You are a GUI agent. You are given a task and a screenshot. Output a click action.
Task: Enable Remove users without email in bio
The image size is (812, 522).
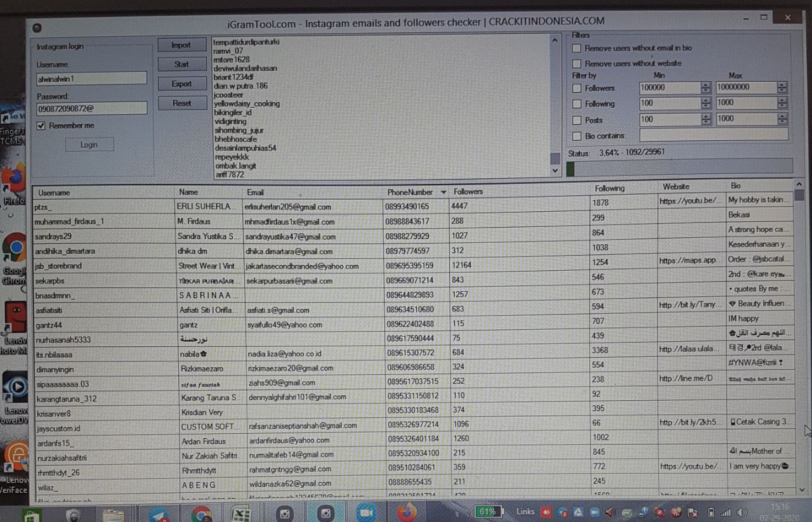[x=577, y=48]
